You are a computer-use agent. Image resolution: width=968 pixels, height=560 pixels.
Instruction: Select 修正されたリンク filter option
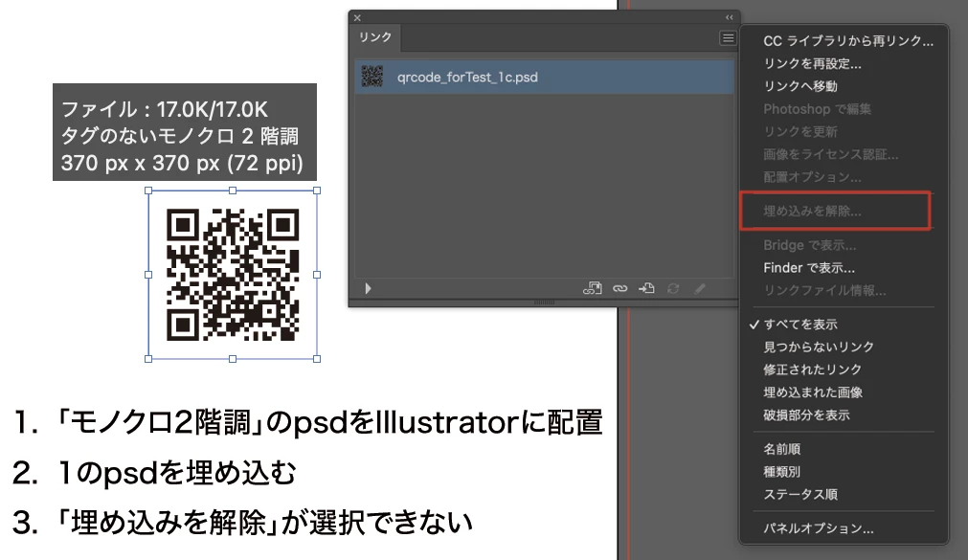[x=812, y=370]
